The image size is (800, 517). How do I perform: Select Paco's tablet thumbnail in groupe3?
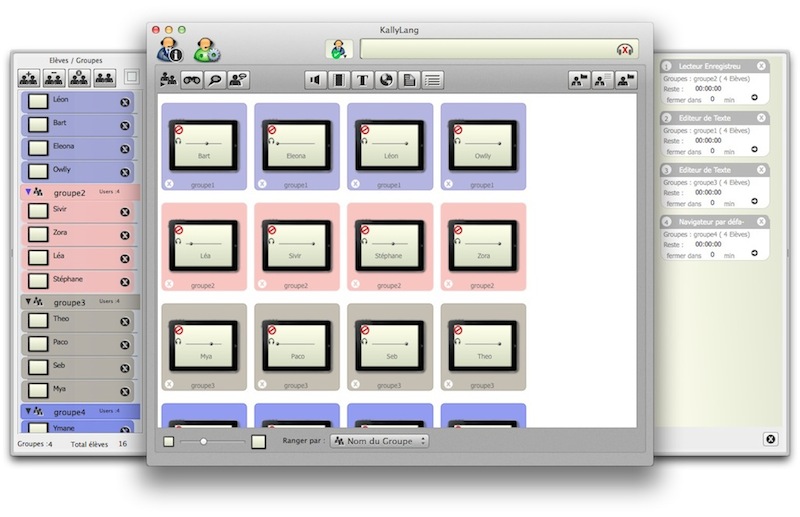click(x=297, y=346)
